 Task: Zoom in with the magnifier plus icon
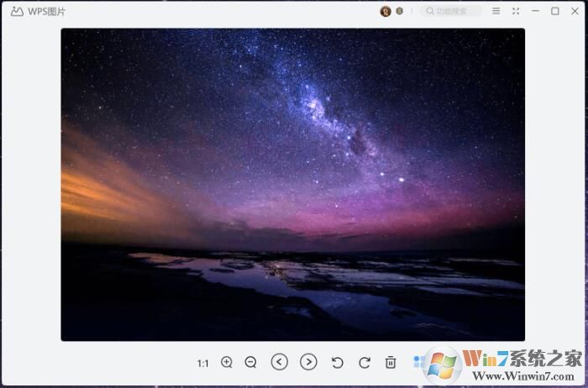click(227, 362)
